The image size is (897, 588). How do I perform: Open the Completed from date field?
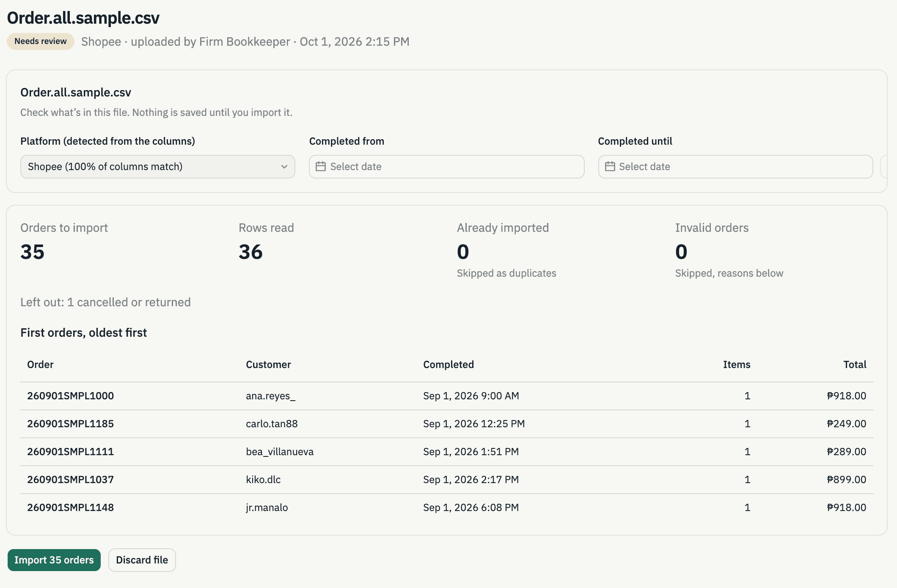[x=447, y=167]
